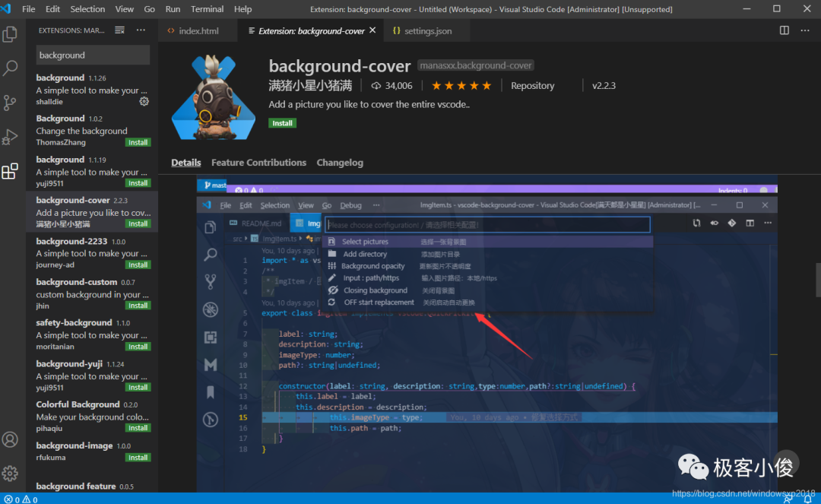Select the Feature Contributions tab

(258, 163)
